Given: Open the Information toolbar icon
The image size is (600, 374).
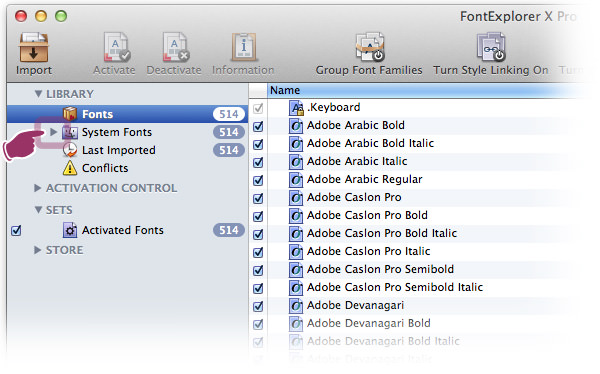Looking at the screenshot, I should point(244,47).
